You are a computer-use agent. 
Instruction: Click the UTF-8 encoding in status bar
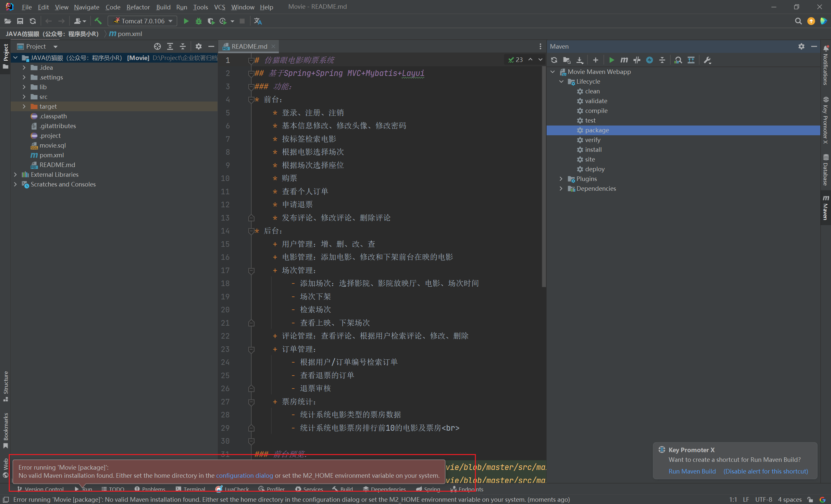click(x=763, y=499)
